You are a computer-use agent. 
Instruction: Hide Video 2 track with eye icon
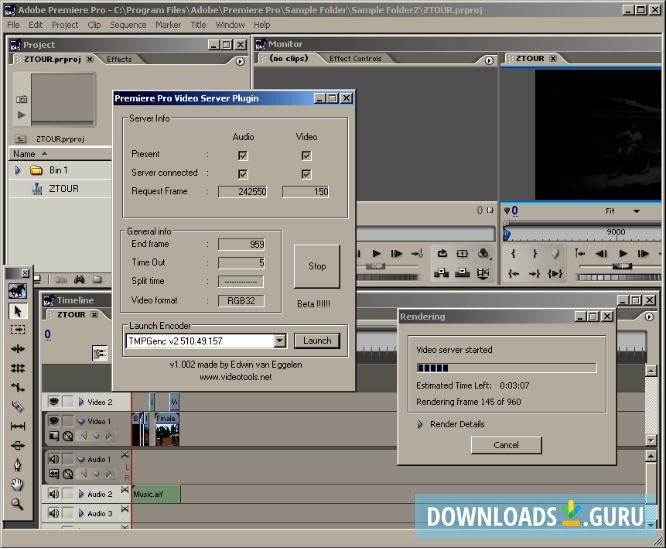coord(54,401)
